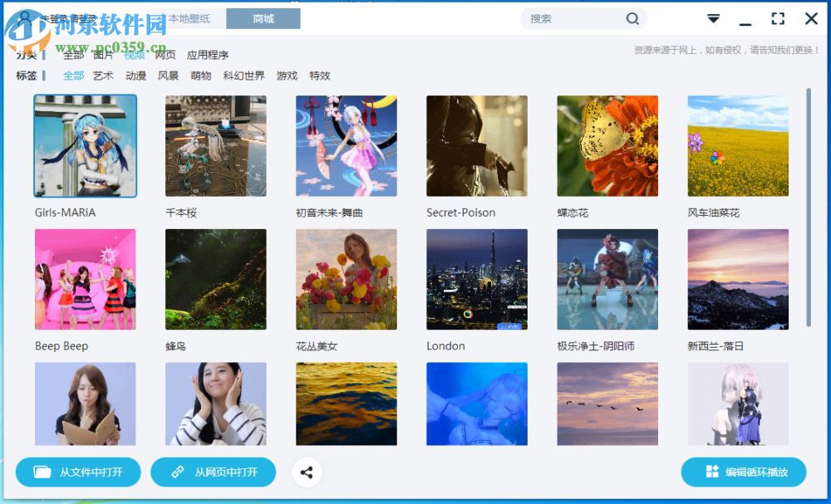Click the playlist icon on 编辑循环播放 button

(x=713, y=472)
